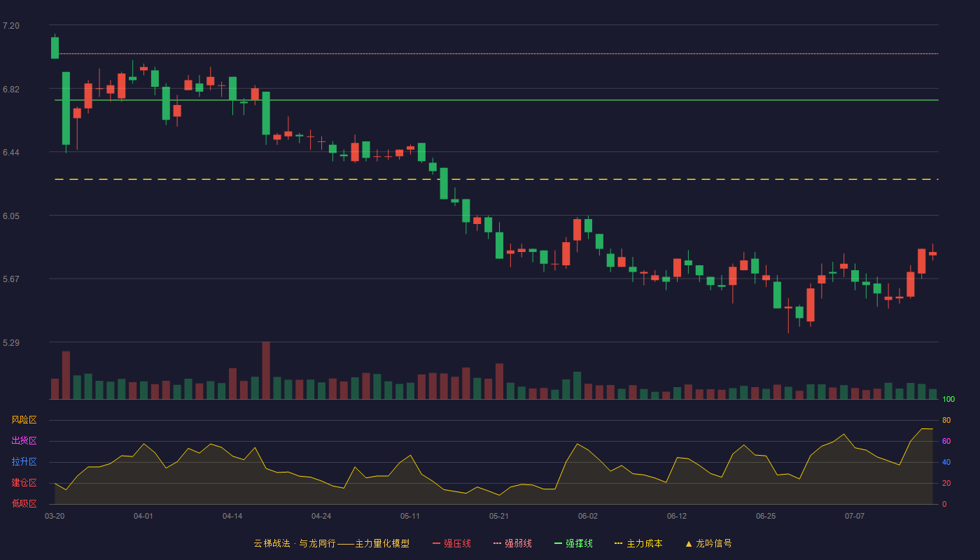
Task: Click the 05-21 date label
Action: coord(499,516)
